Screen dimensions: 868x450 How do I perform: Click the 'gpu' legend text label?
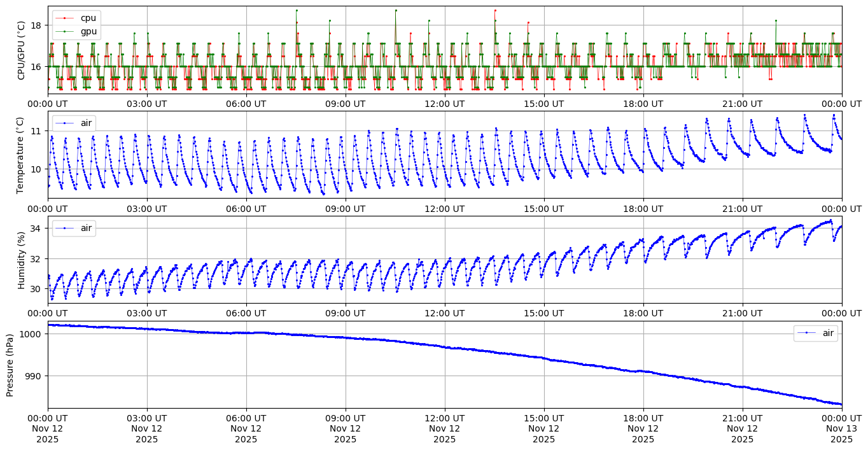[88, 30]
